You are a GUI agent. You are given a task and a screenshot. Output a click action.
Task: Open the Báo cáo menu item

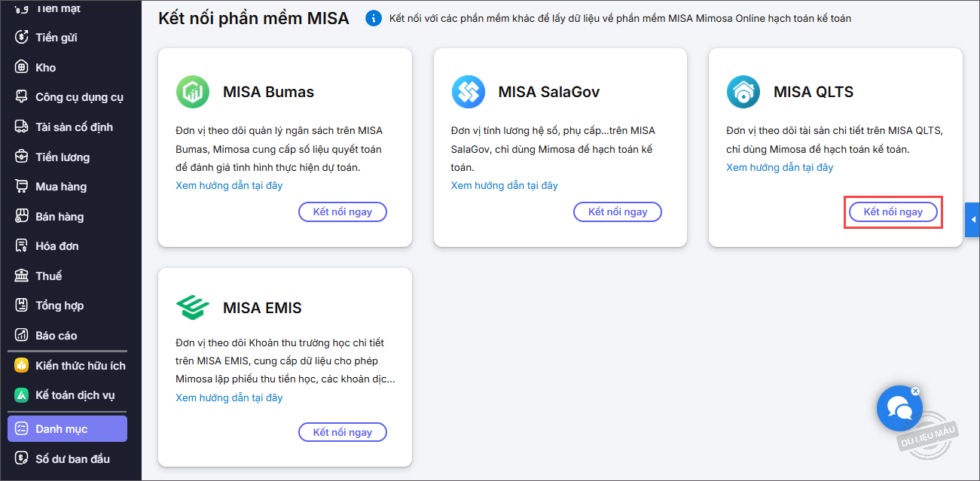(56, 335)
